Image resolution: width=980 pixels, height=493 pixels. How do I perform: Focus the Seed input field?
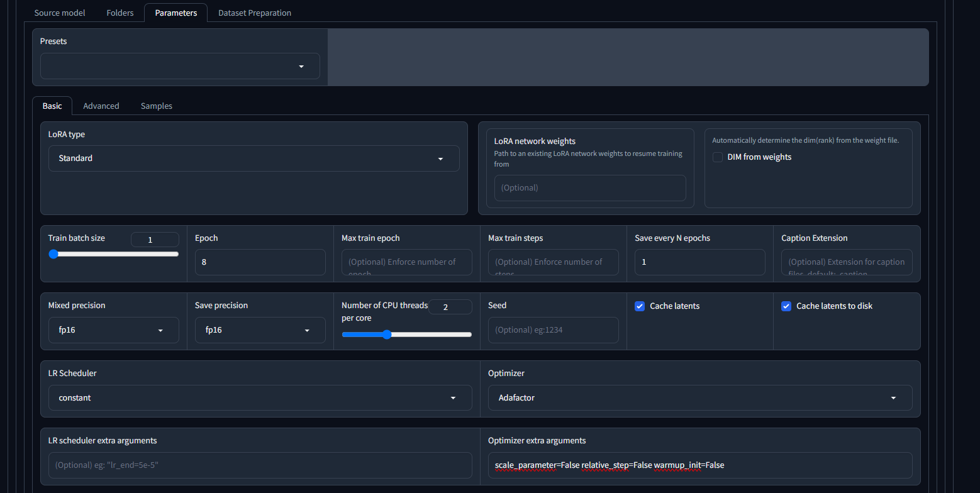pyautogui.click(x=553, y=330)
